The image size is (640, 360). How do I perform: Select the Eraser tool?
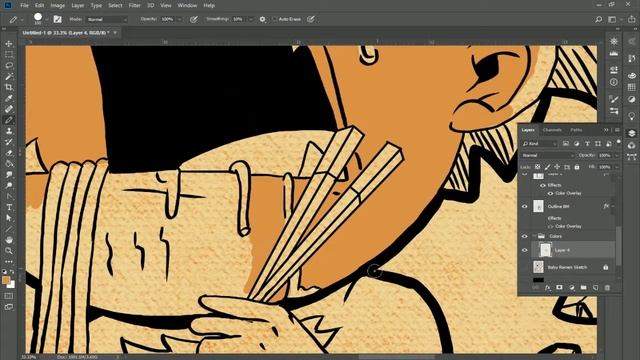coord(9,153)
